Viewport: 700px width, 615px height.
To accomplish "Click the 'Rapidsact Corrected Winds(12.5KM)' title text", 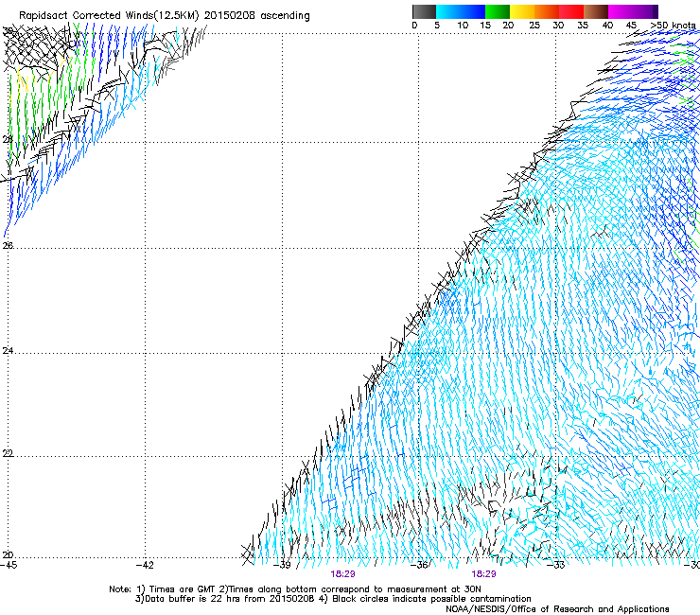I will point(109,16).
